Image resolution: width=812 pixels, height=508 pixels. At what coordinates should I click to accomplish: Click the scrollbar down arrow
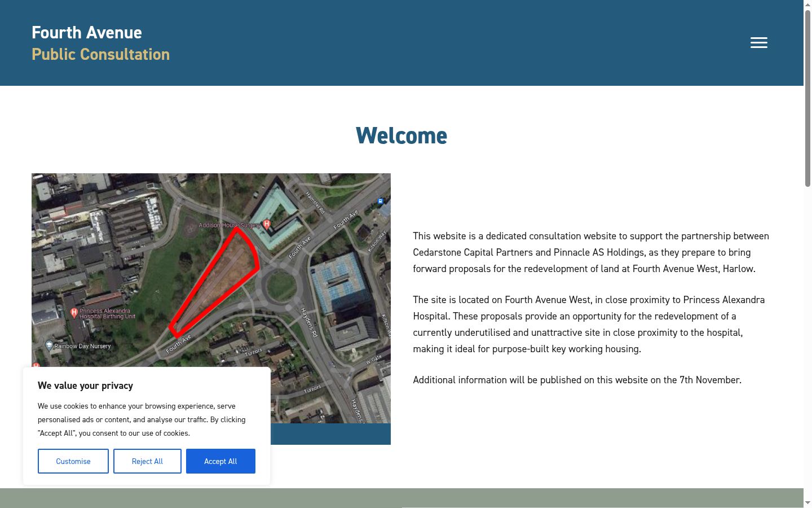pos(807,502)
